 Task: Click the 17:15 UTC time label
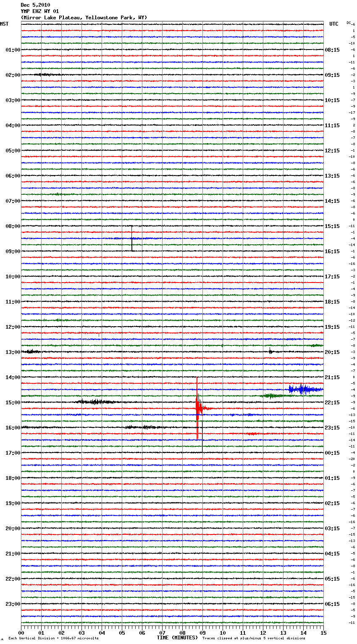[332, 277]
